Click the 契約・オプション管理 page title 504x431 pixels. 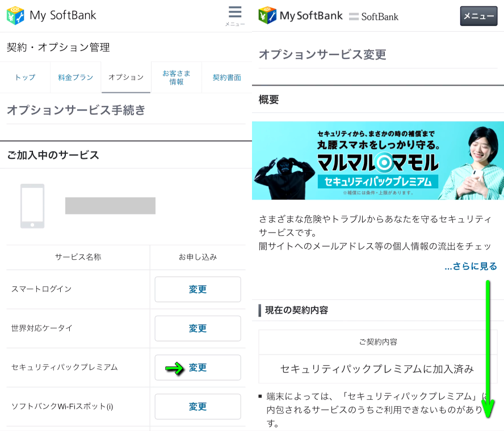pyautogui.click(x=58, y=47)
